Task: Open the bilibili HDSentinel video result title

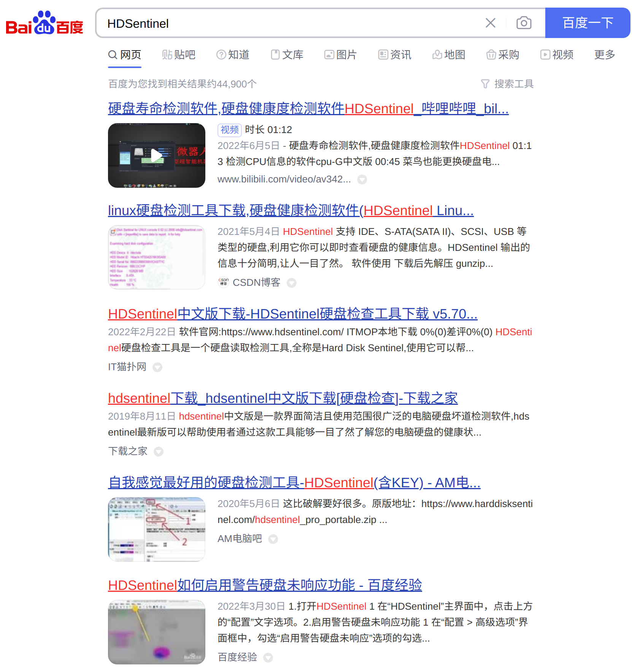Action: (308, 109)
